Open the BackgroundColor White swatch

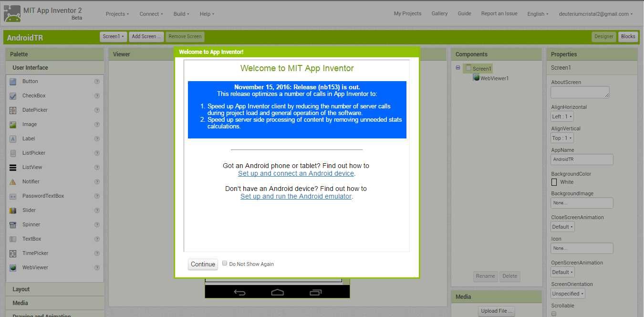tap(554, 182)
